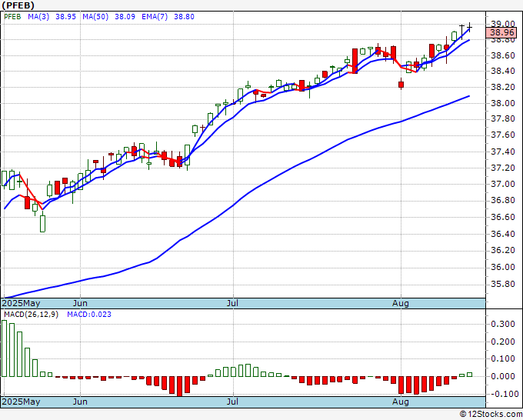Click the 35.80 price axis label
The image size is (523, 420).
[x=503, y=284]
